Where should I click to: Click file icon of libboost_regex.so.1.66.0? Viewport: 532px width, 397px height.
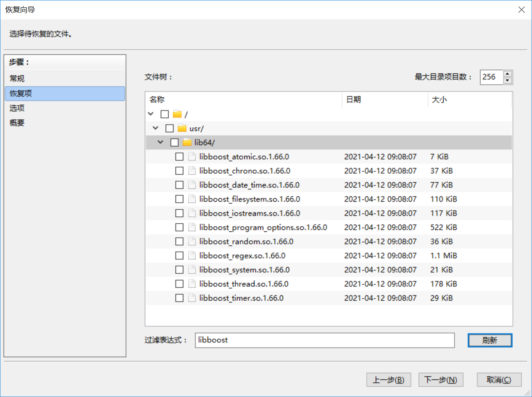(192, 256)
